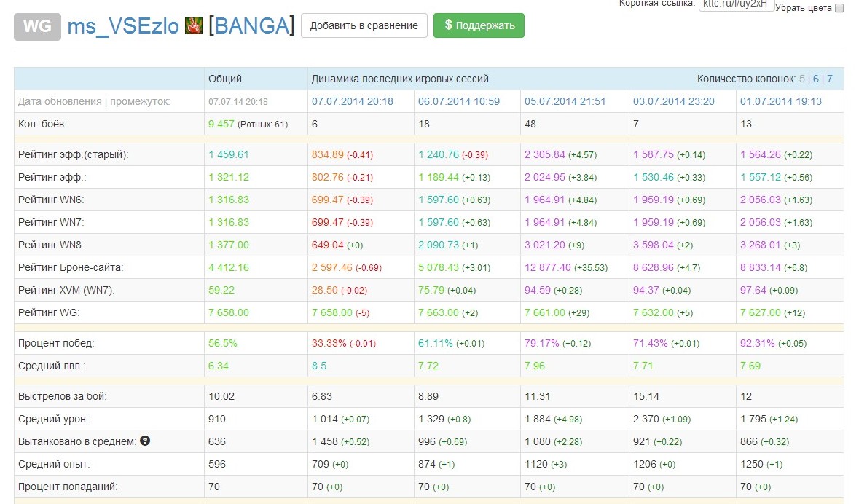Click the Общий column header
867x504 pixels.
click(x=225, y=79)
